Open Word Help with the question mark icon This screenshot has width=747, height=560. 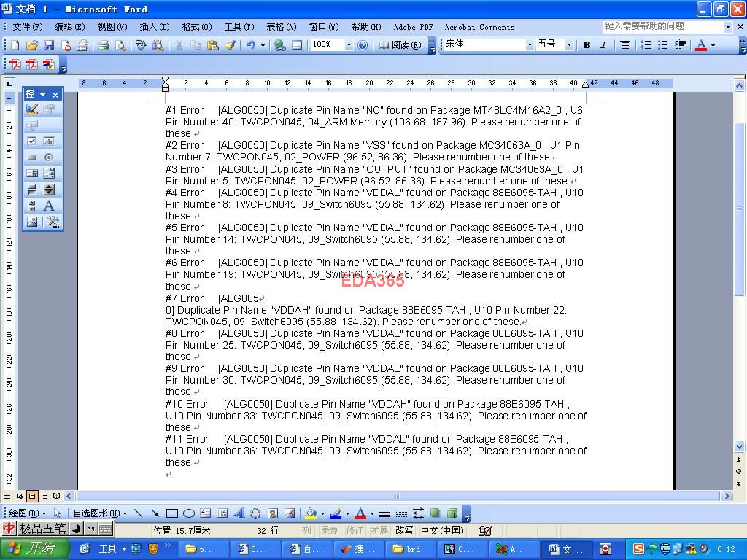[363, 45]
